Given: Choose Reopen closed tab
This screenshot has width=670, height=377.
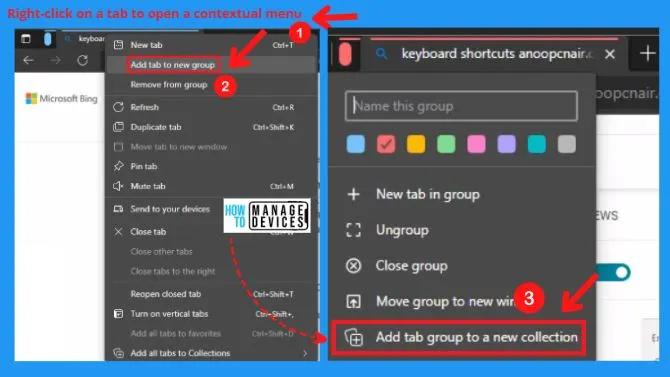Looking at the screenshot, I should 166,294.
